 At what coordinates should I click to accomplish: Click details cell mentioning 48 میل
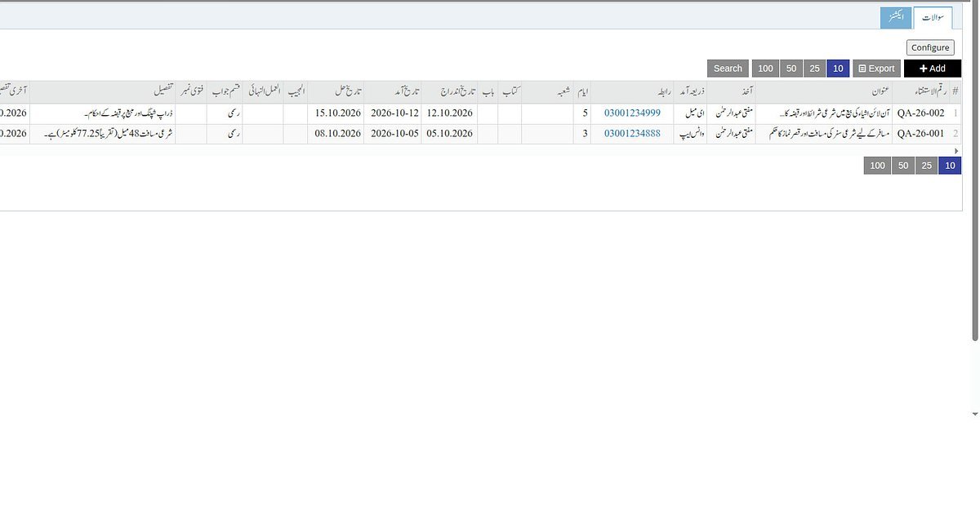[x=104, y=133]
